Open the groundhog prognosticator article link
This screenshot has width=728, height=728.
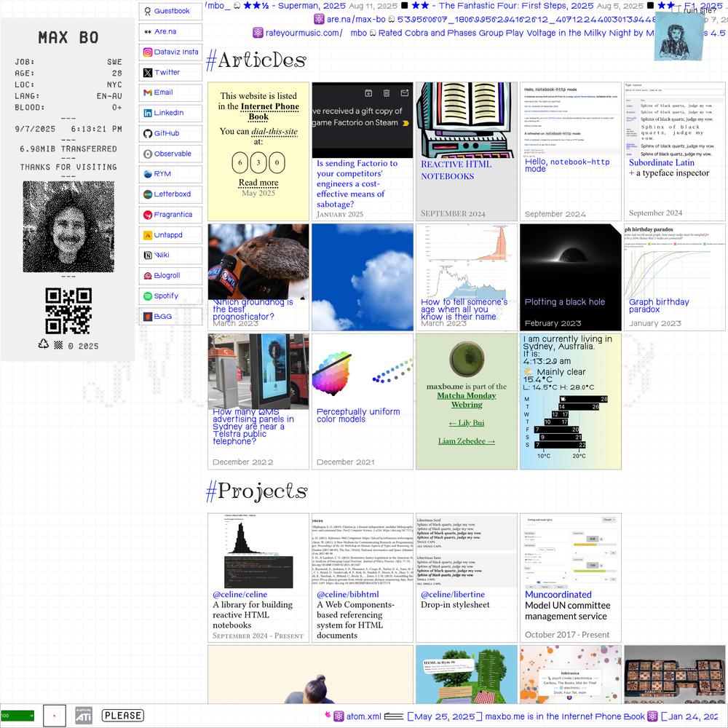coord(253,309)
